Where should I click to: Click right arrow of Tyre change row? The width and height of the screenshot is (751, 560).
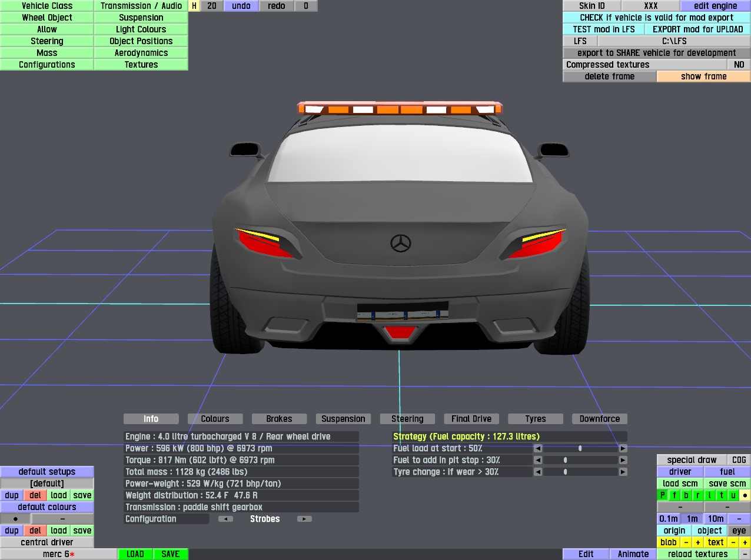click(x=623, y=472)
